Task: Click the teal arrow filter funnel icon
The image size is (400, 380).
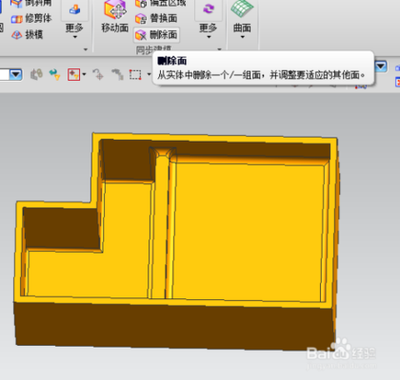Action: (54, 74)
